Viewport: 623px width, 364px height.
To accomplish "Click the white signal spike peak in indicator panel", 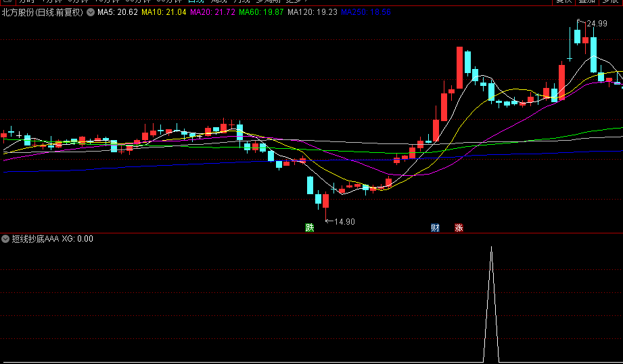I will click(x=492, y=248).
